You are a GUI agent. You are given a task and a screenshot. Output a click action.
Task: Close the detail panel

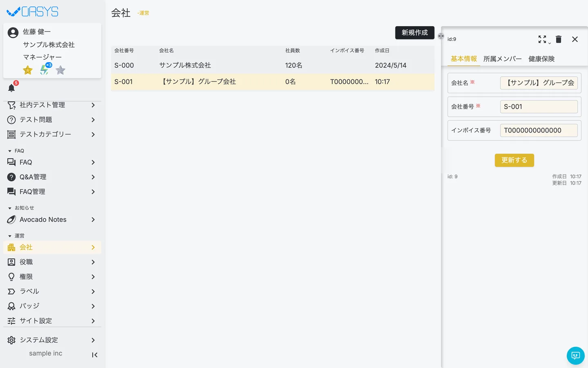[575, 39]
